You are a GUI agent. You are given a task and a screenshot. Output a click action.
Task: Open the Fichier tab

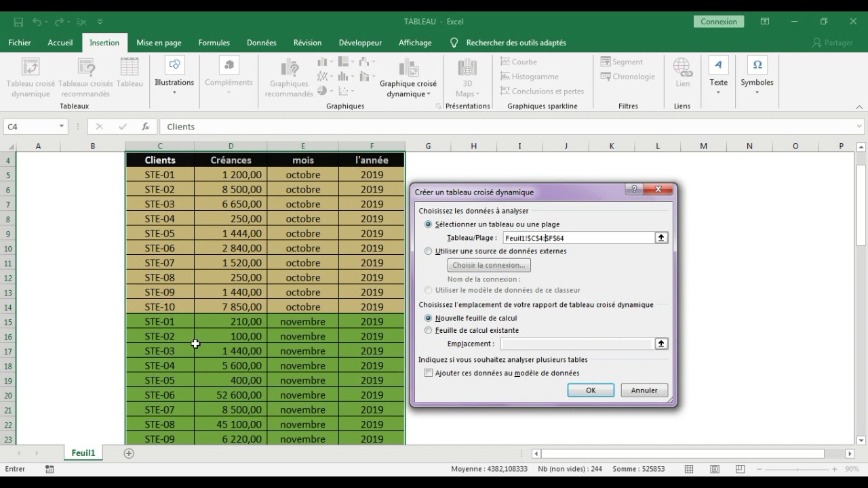(x=19, y=43)
